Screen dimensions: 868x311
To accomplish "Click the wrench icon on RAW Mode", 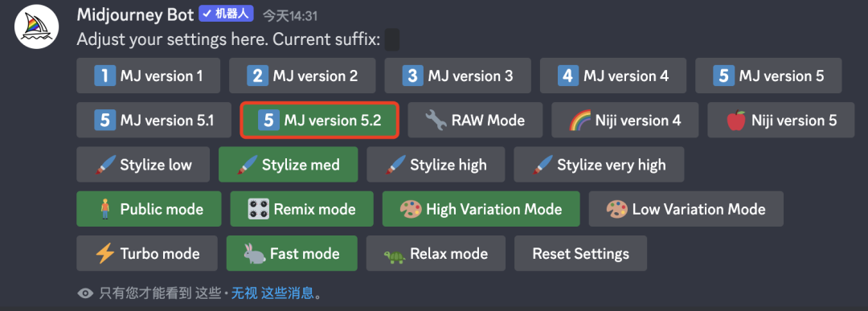I will 436,120.
